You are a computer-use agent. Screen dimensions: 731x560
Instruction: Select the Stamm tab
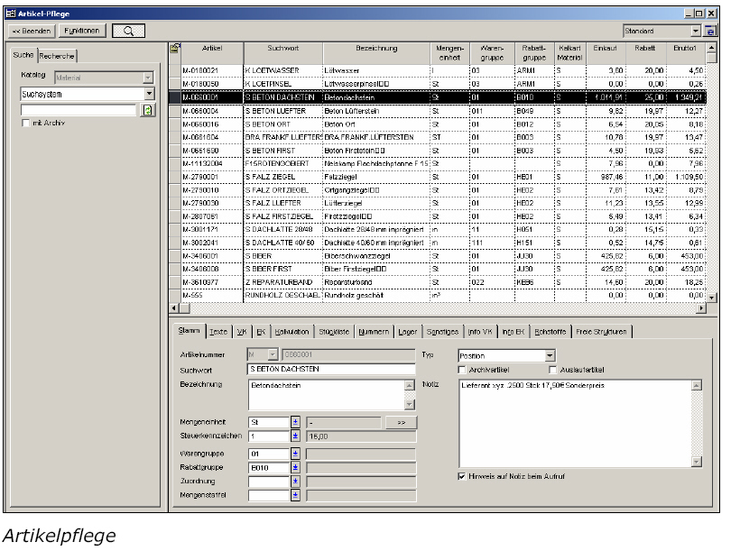coord(189,330)
